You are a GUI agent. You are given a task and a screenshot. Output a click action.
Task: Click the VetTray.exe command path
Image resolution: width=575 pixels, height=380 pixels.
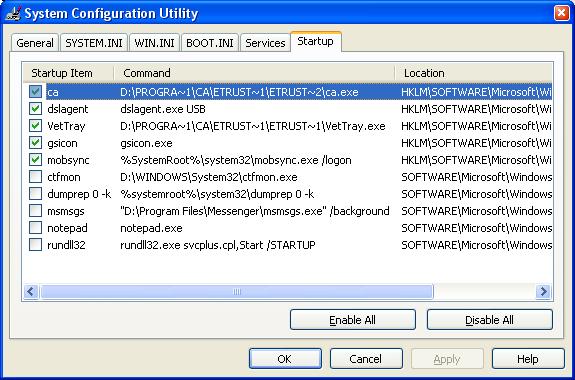tap(253, 126)
